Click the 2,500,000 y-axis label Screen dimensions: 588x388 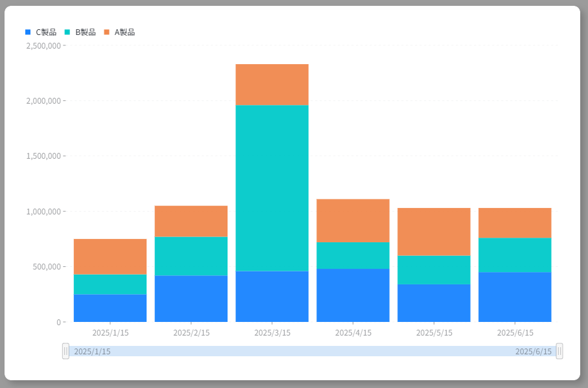coord(43,46)
